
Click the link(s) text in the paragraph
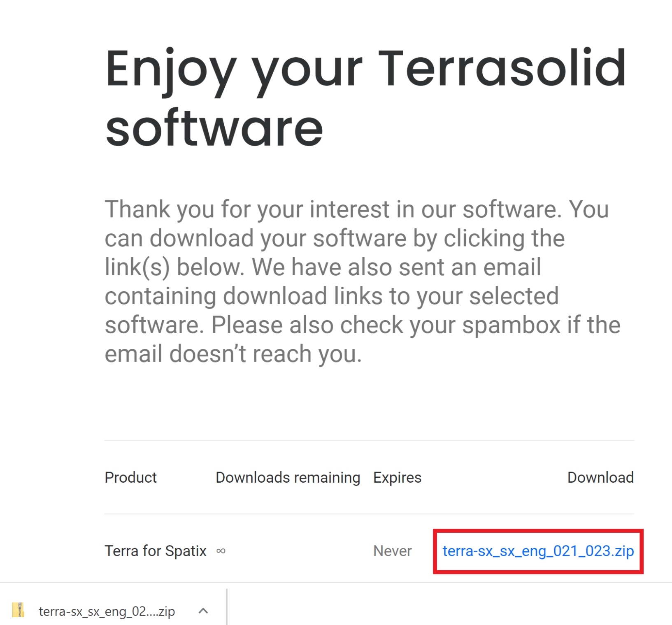coord(137,267)
